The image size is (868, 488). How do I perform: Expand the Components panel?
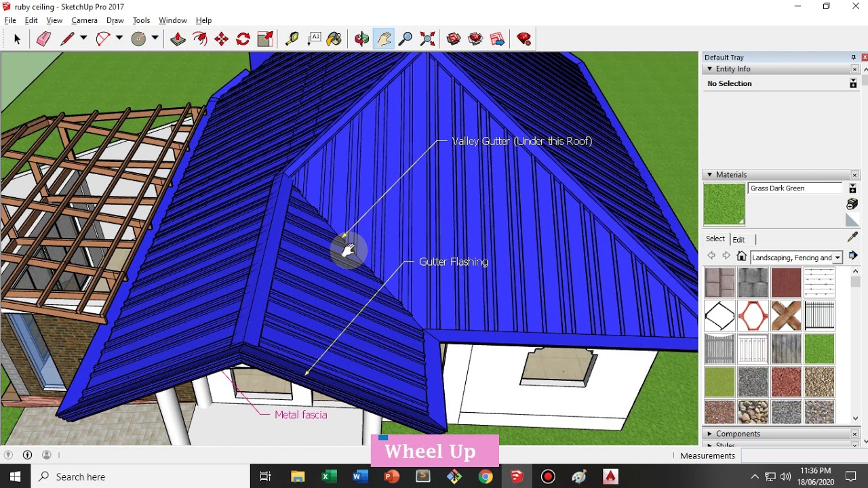tap(710, 434)
